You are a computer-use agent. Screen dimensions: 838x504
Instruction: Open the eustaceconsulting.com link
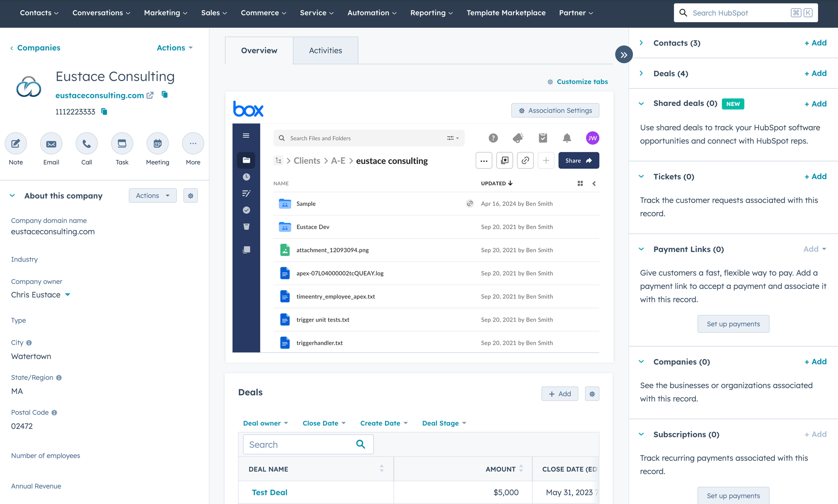[x=100, y=95]
